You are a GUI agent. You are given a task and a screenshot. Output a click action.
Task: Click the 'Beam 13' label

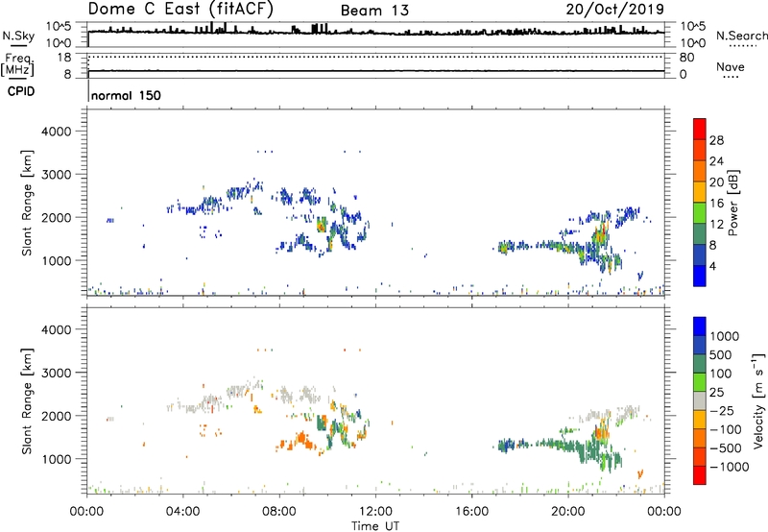tap(374, 11)
